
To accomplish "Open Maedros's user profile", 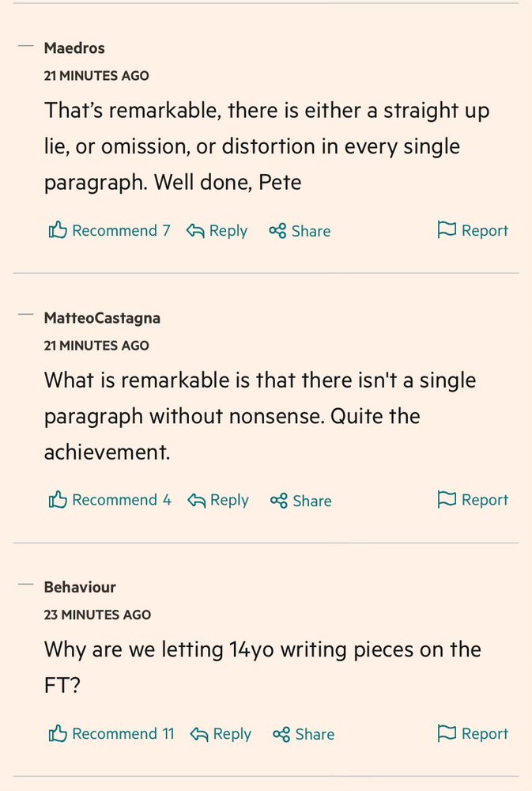I will tap(74, 48).
